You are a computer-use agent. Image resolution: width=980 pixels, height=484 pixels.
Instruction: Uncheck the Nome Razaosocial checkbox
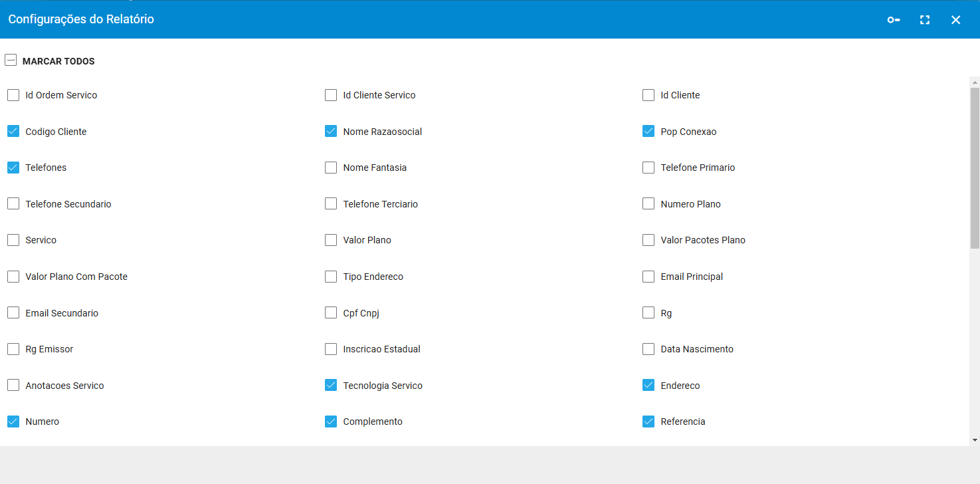click(331, 131)
